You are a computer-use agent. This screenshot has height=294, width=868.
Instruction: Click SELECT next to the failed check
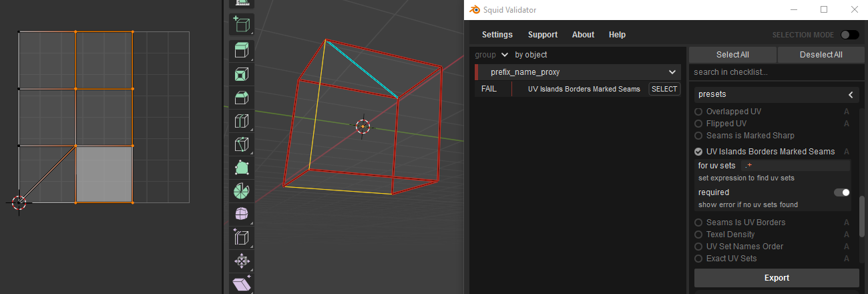click(664, 89)
